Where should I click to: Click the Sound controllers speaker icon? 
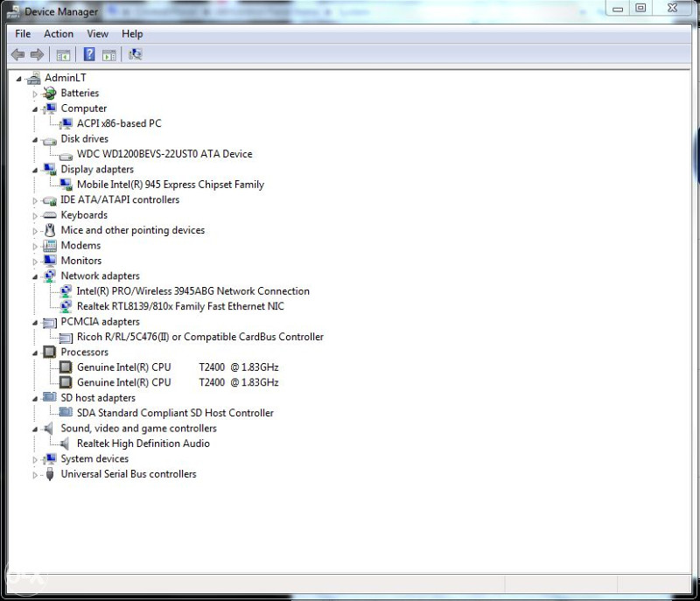click(x=49, y=429)
